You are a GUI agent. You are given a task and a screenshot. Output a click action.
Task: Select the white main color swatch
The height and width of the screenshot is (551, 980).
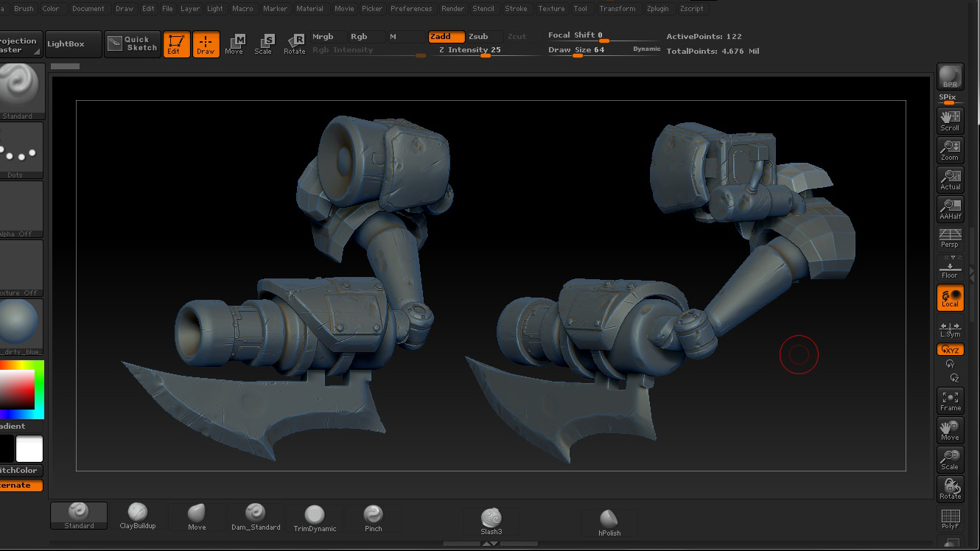(x=29, y=449)
